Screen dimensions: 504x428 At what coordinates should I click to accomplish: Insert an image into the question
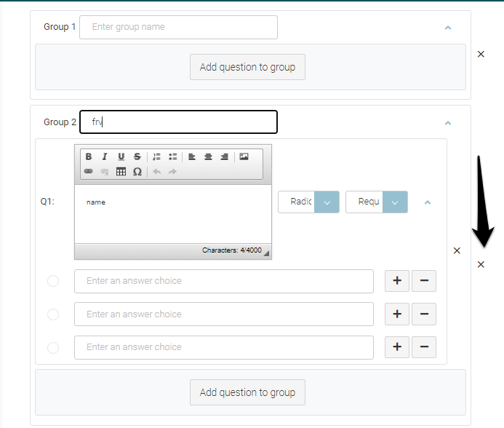[244, 156]
